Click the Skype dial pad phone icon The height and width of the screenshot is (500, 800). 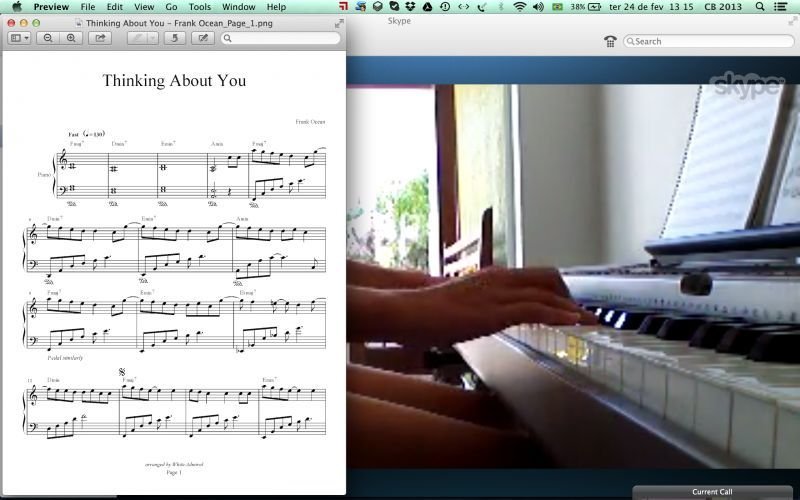coord(610,41)
